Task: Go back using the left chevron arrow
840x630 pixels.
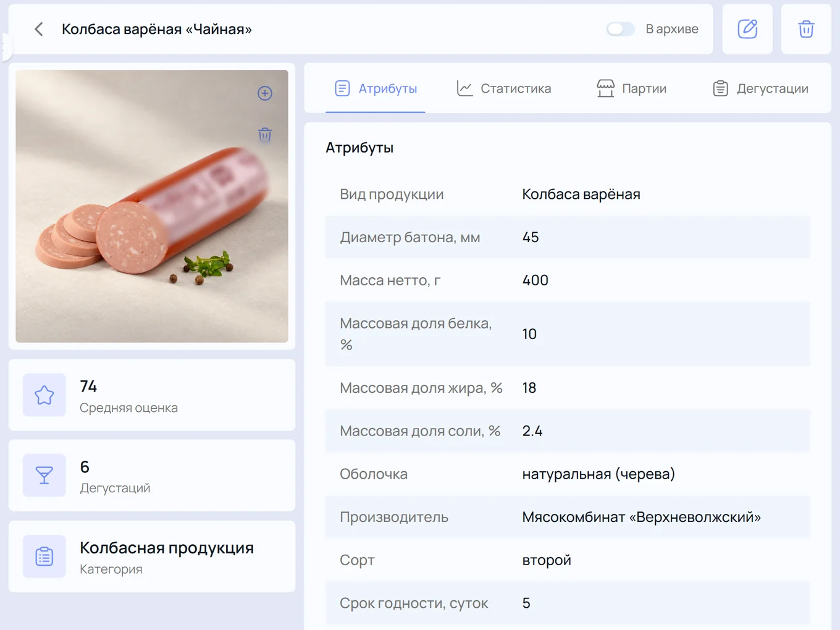Action: pyautogui.click(x=39, y=29)
